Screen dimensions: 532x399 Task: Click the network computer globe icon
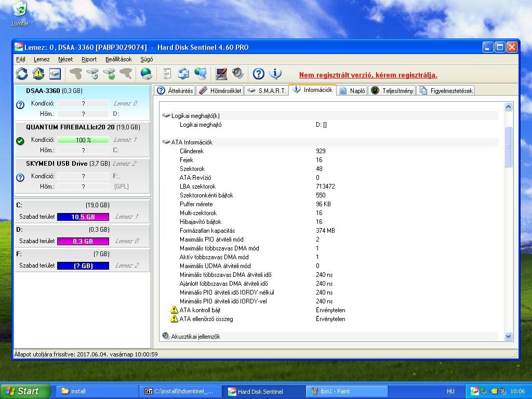[x=200, y=74]
